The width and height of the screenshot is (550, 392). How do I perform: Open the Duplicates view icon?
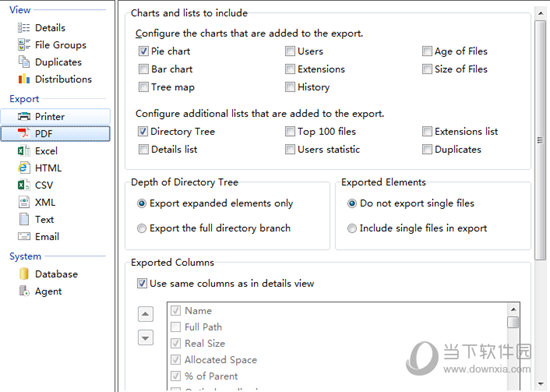24,62
